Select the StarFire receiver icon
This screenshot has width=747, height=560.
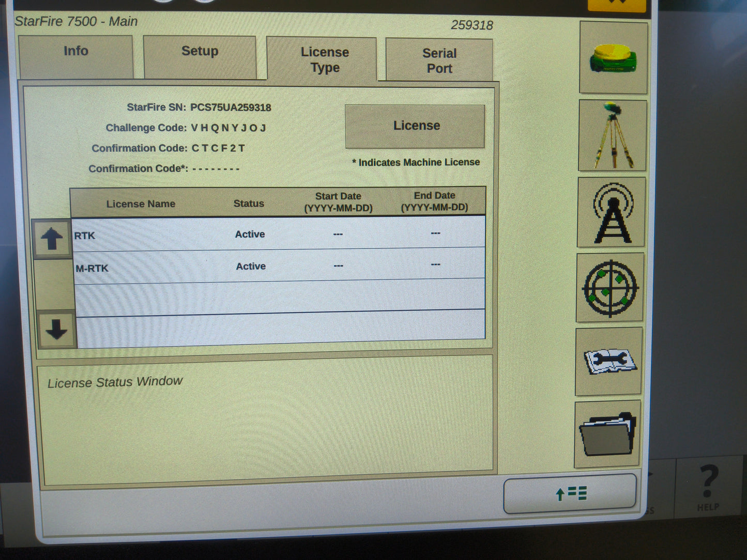pyautogui.click(x=613, y=57)
